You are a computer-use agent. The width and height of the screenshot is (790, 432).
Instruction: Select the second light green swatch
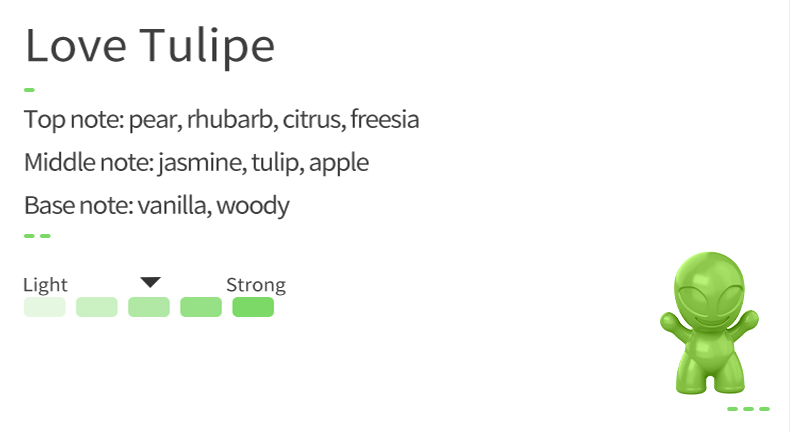point(97,307)
